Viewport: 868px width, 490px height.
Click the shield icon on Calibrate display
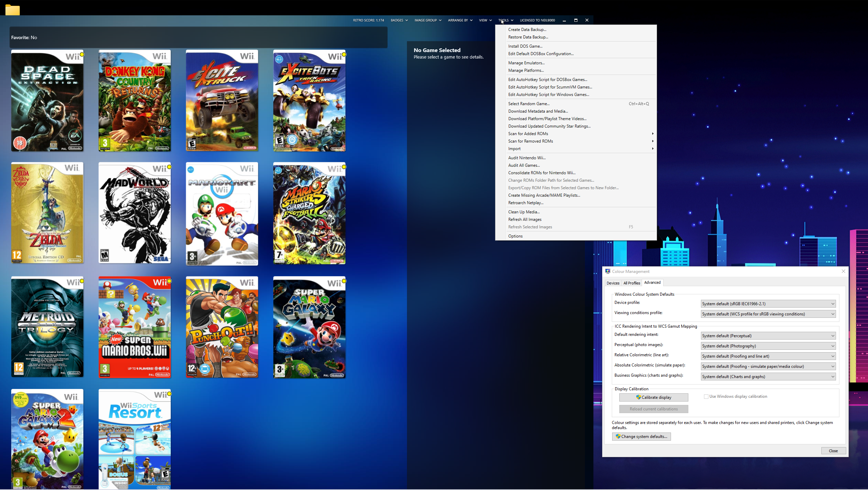pyautogui.click(x=638, y=397)
